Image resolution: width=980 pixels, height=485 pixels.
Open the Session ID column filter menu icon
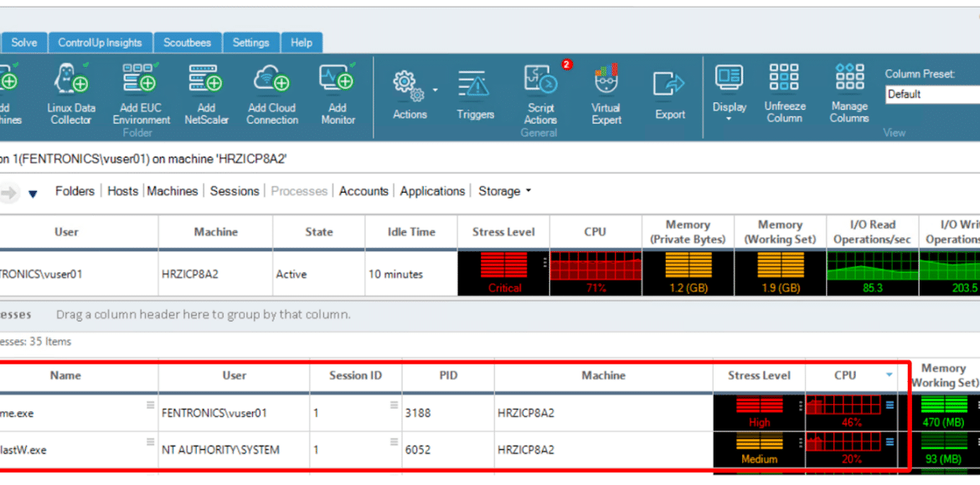(394, 405)
